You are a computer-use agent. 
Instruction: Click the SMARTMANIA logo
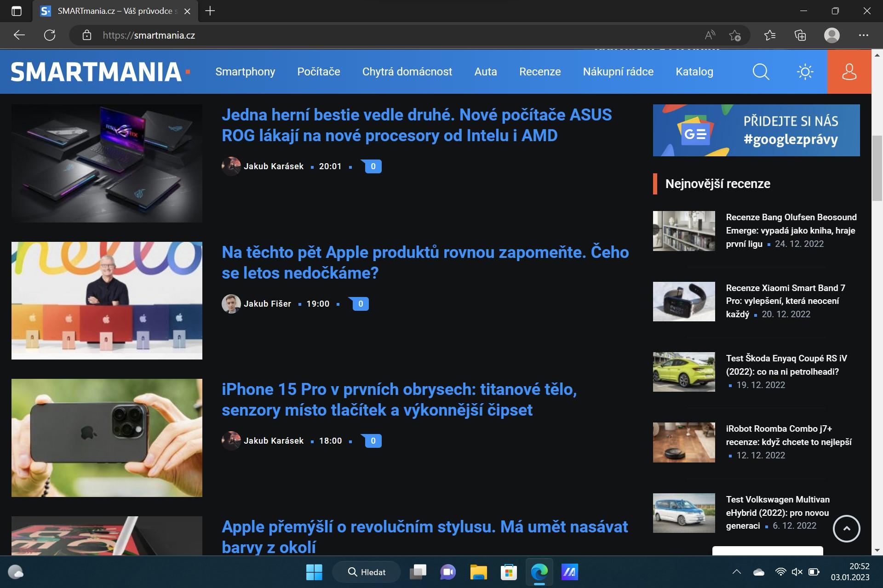[x=100, y=72]
